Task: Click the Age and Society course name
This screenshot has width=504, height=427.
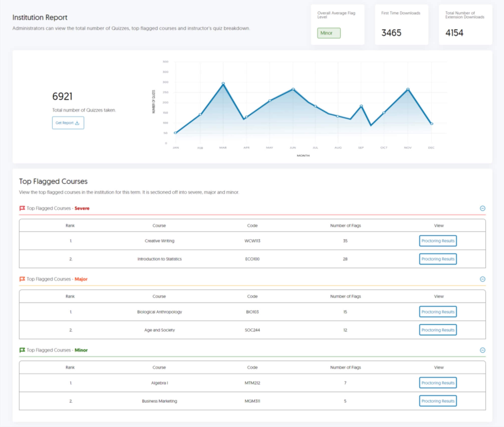Action: pos(160,330)
